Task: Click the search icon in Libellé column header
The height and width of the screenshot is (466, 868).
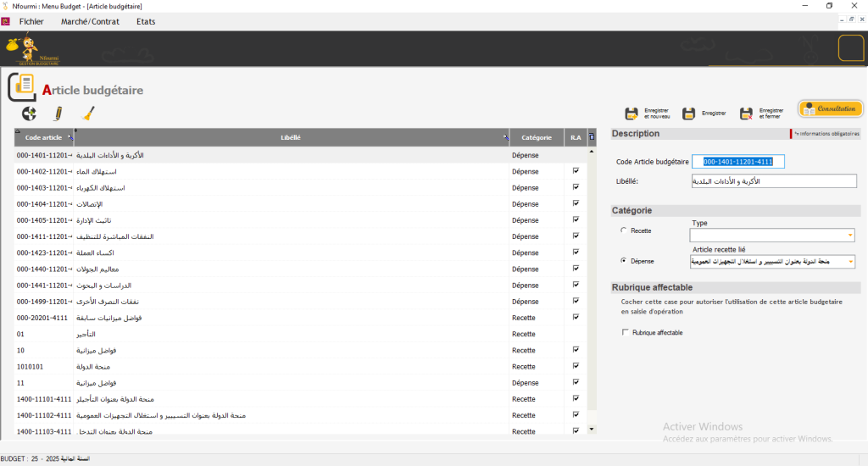Action: (x=505, y=137)
